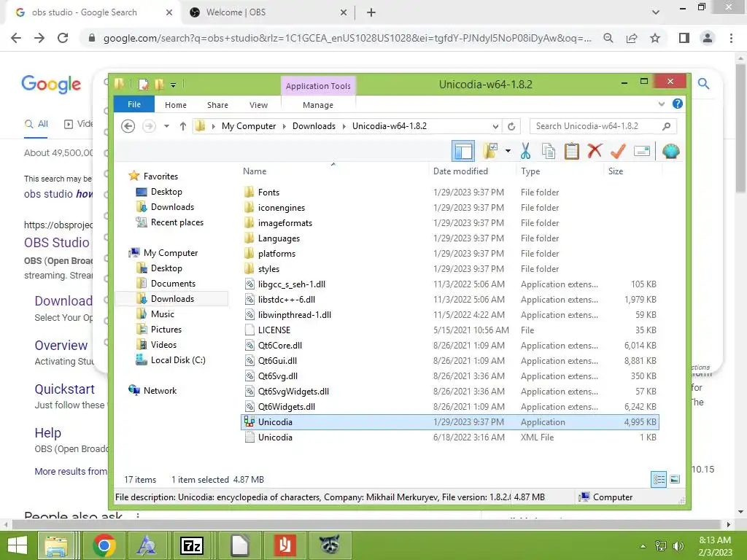Select Music in the navigation pane

click(163, 314)
